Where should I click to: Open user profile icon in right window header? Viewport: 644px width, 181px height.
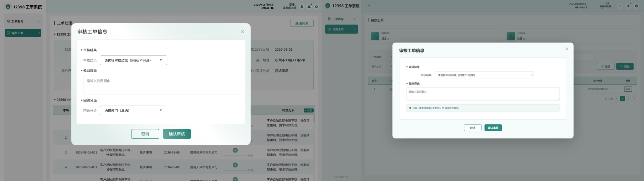coord(620,6)
